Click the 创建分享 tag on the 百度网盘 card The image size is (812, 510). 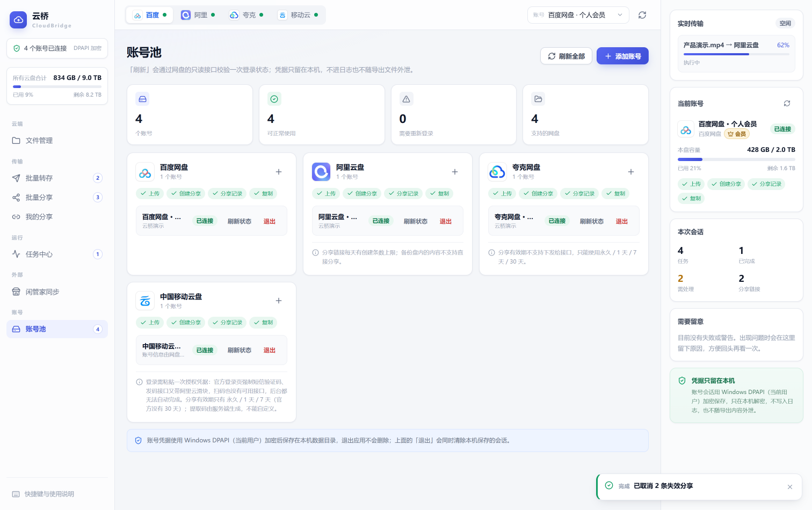point(186,193)
